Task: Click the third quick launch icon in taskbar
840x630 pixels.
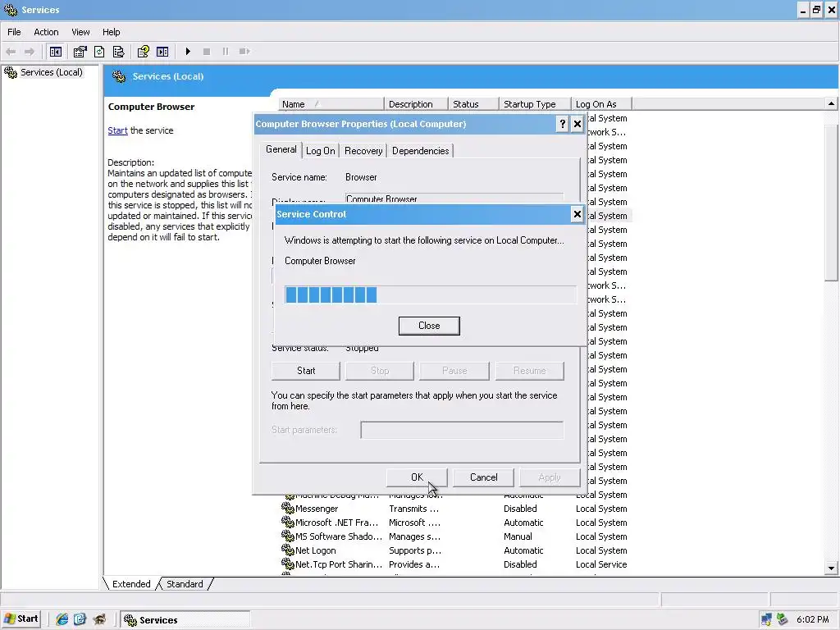Action: 99,619
